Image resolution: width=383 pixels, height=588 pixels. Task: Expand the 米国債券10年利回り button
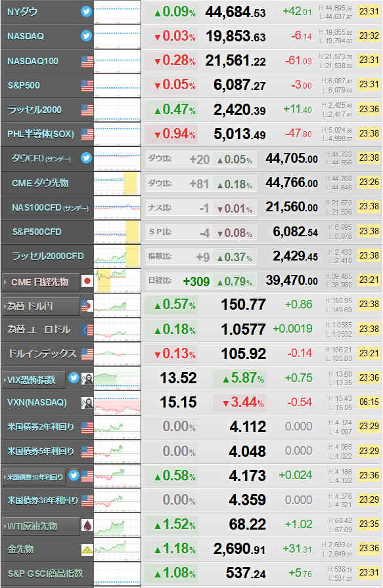pos(34,477)
